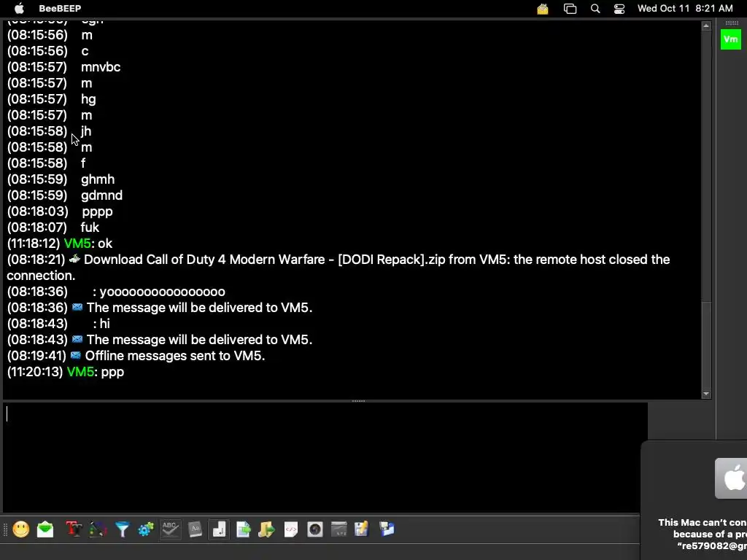This screenshot has width=747, height=560.
Task: Click the "mnvbc" message
Action: pos(101,67)
